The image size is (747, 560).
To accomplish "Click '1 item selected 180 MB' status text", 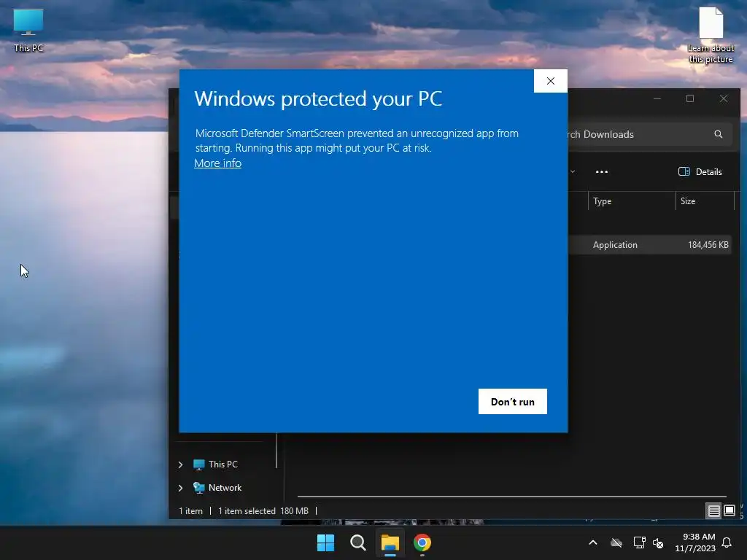I will click(x=263, y=511).
